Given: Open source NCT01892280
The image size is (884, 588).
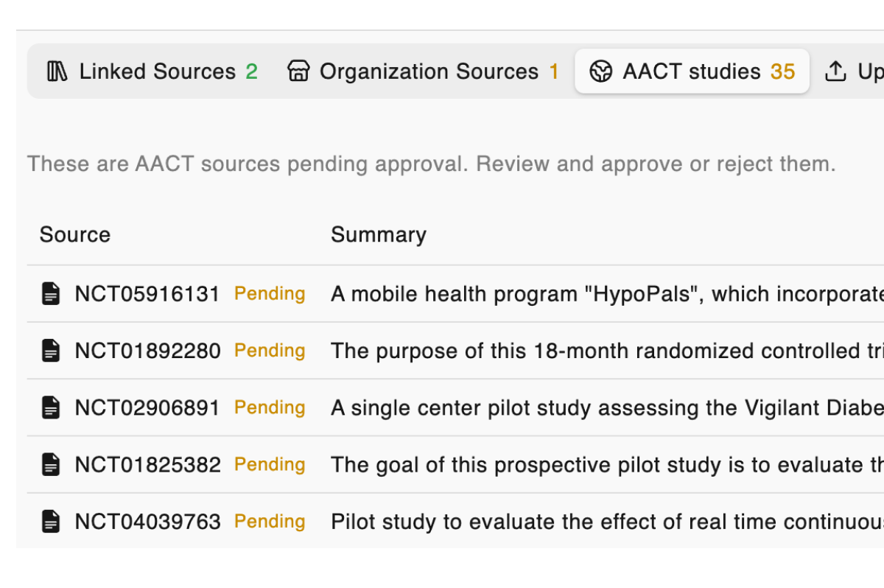Looking at the screenshot, I should (147, 351).
